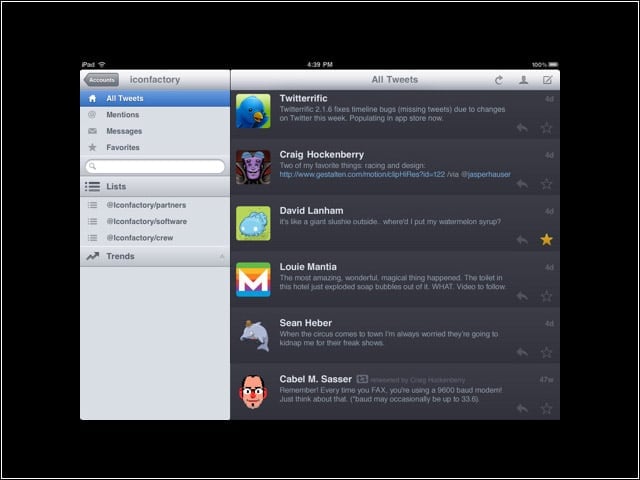Click the battery indicator in the status bar
Image resolution: width=640 pixels, height=480 pixels.
coord(553,64)
